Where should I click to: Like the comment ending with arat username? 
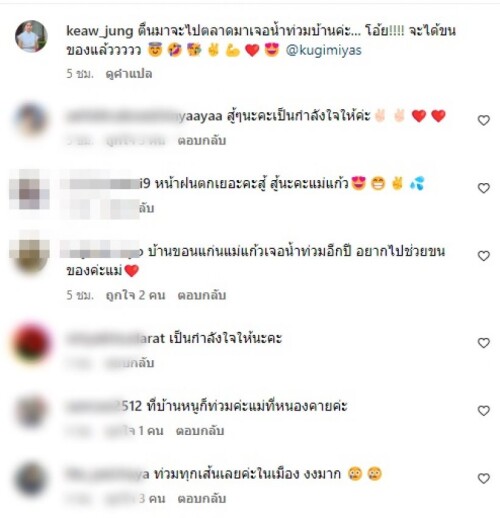click(x=483, y=343)
